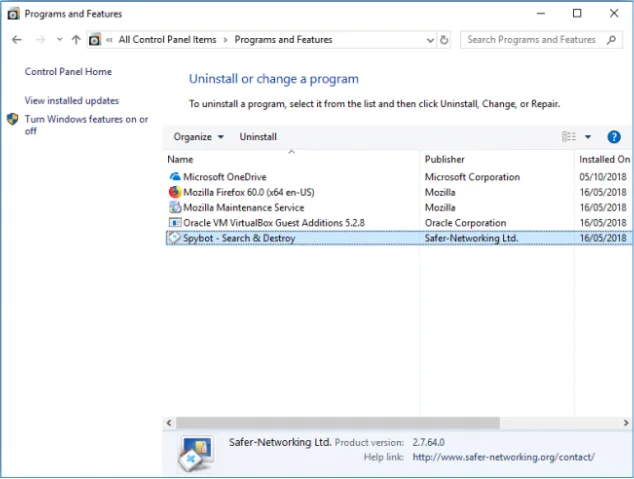
Task: Click Microsoft Corporation publisher cell
Action: point(472,177)
